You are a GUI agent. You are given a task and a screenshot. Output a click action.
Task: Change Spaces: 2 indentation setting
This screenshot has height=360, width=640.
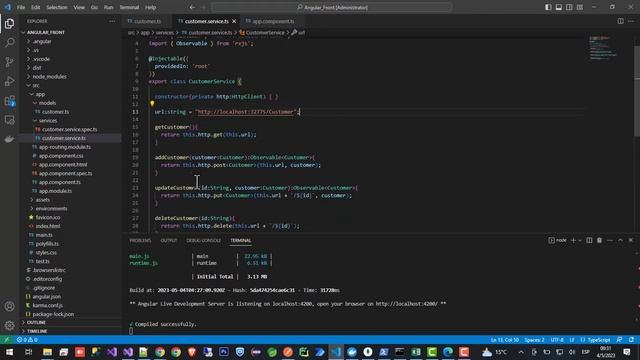(534, 340)
